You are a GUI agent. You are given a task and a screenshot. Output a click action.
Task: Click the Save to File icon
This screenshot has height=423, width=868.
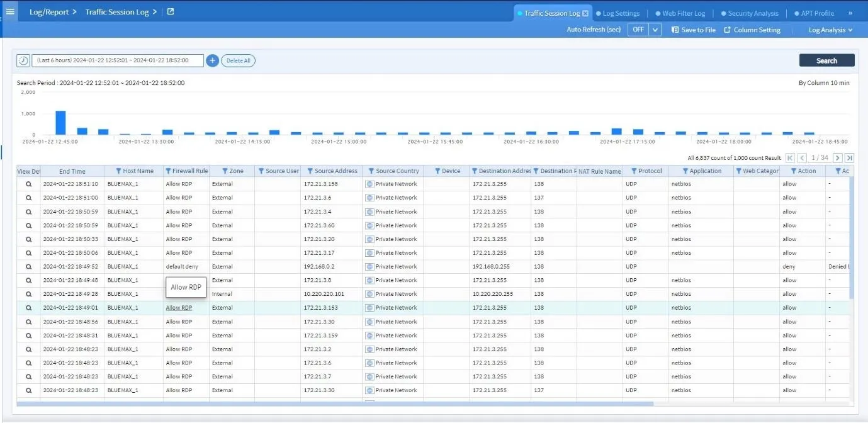(x=675, y=30)
